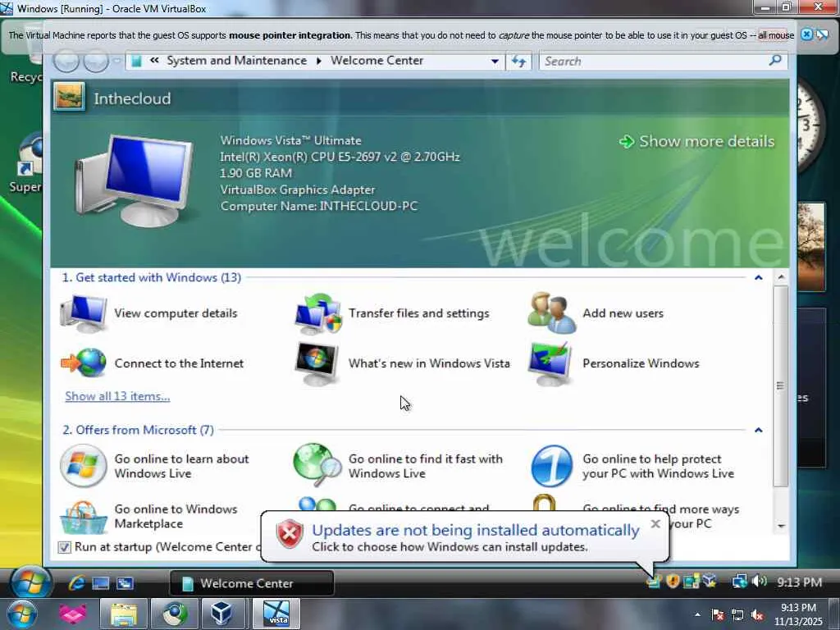
Task: Open the address bar dropdown arrow
Action: 495,61
